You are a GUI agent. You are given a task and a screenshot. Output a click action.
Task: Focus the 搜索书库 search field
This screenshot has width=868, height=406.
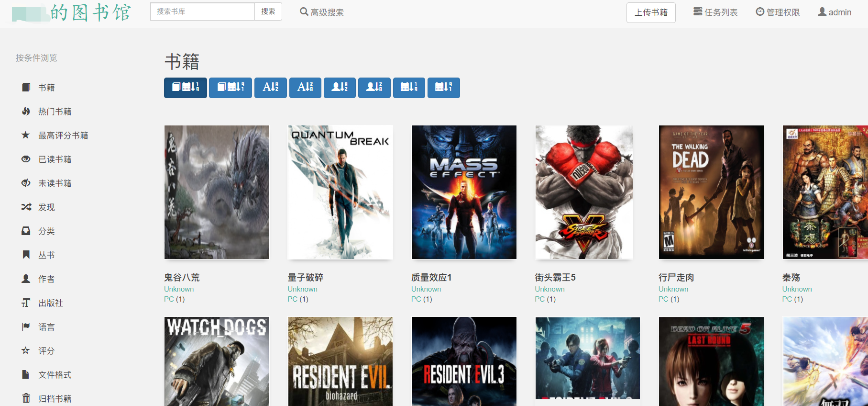click(202, 11)
